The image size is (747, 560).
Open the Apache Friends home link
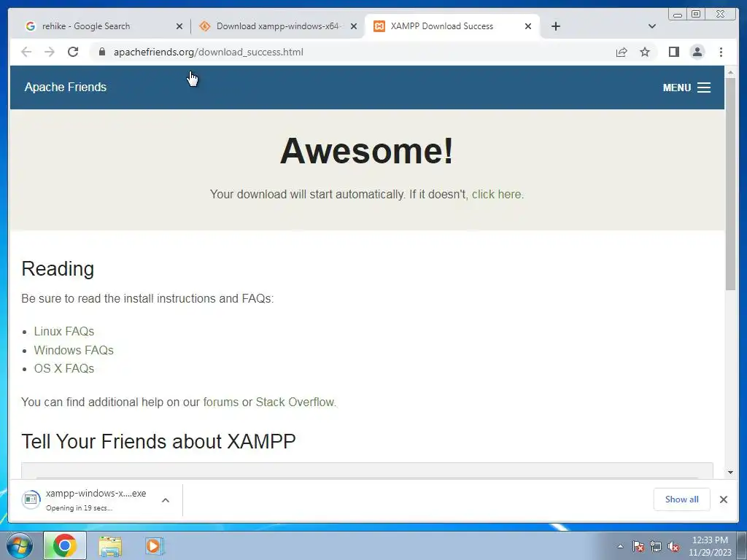click(66, 87)
